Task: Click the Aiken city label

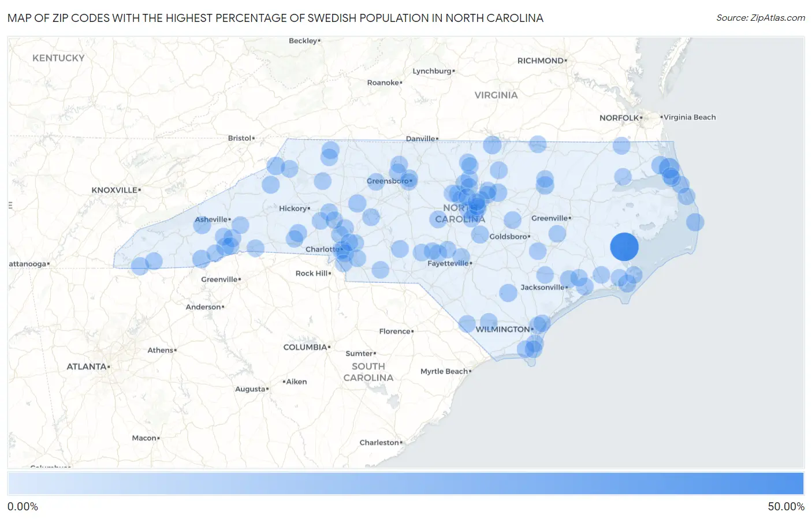Action: (x=297, y=382)
